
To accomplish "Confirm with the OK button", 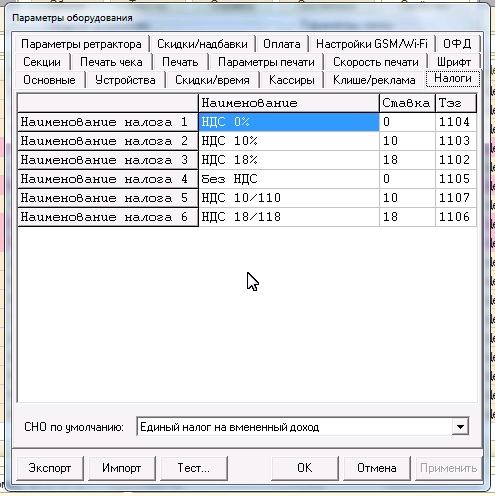I will 305,468.
